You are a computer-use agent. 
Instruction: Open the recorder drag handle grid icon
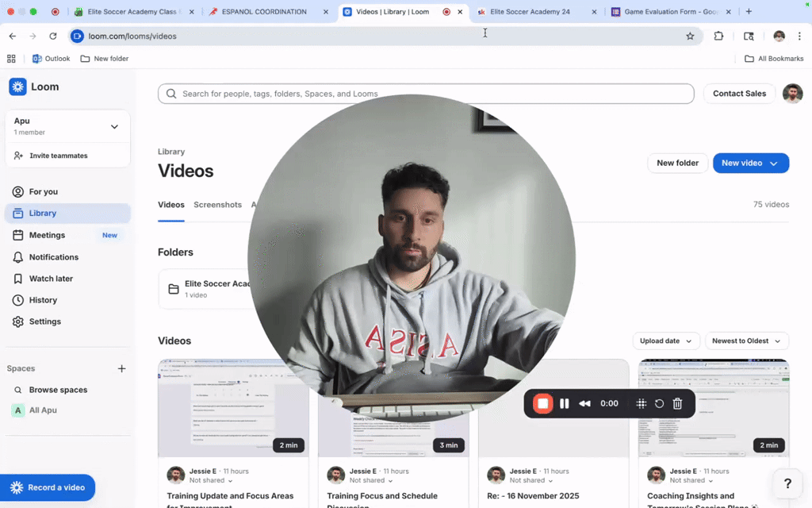[x=641, y=403]
